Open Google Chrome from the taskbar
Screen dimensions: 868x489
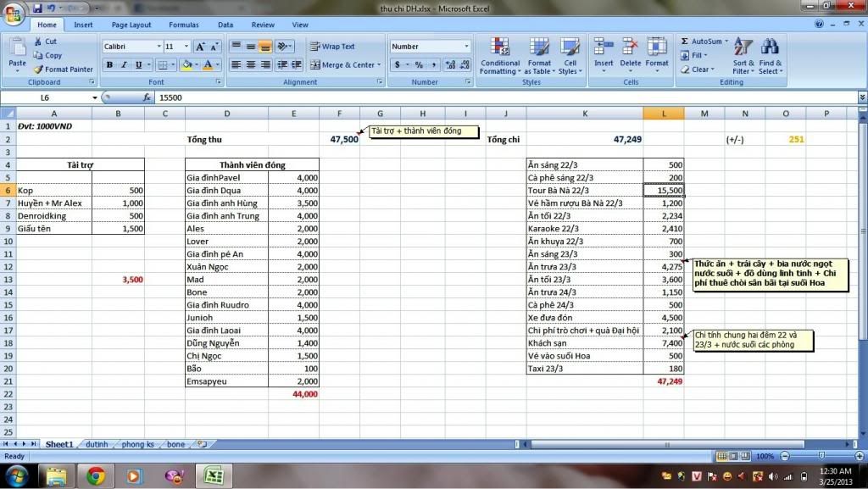[95, 476]
